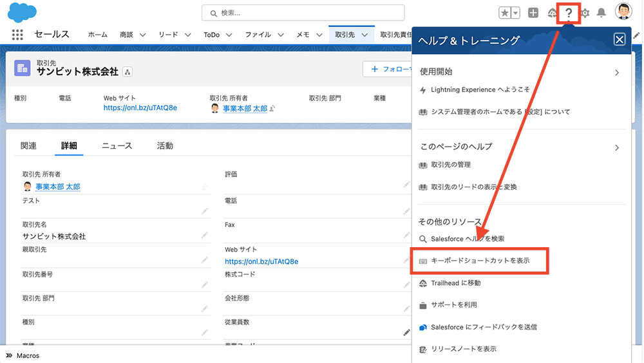Edit the 評価 field pencil icon
This screenshot has height=363, width=644.
[406, 184]
